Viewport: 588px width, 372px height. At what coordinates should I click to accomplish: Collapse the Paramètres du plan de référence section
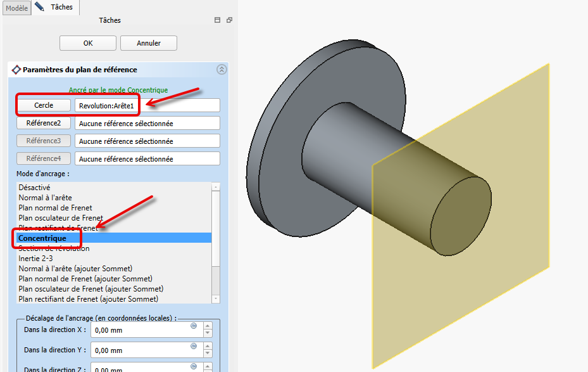click(x=221, y=70)
